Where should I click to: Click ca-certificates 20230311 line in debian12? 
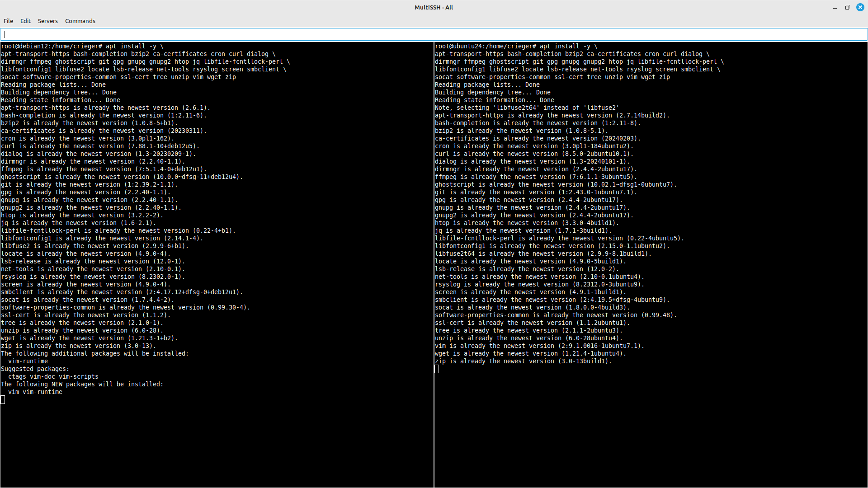pyautogui.click(x=104, y=131)
